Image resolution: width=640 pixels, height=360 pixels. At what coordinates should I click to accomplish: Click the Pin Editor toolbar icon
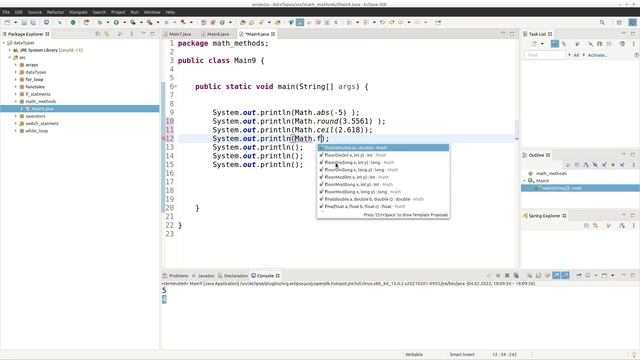[x=438, y=22]
